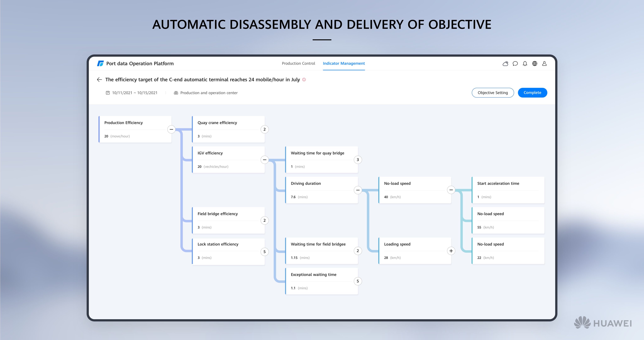Open the notifications bell

[525, 64]
